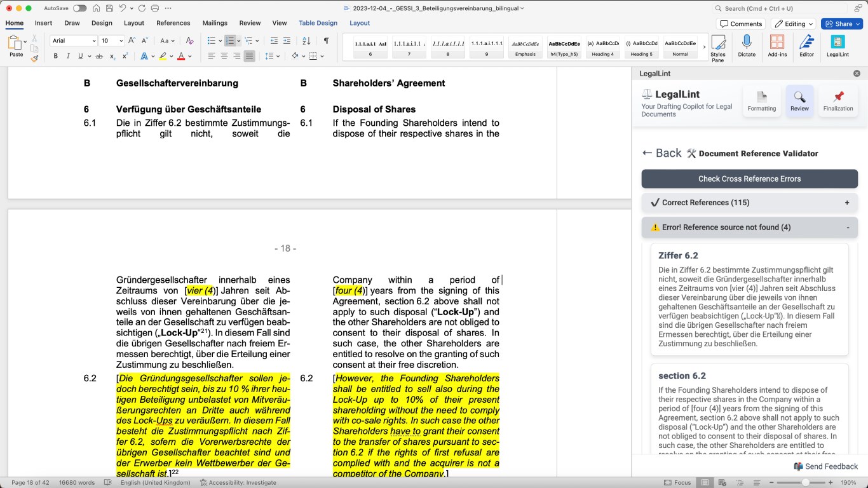This screenshot has height=488, width=868.
Task: Select the Review tab in LegalLint panel
Action: point(799,100)
